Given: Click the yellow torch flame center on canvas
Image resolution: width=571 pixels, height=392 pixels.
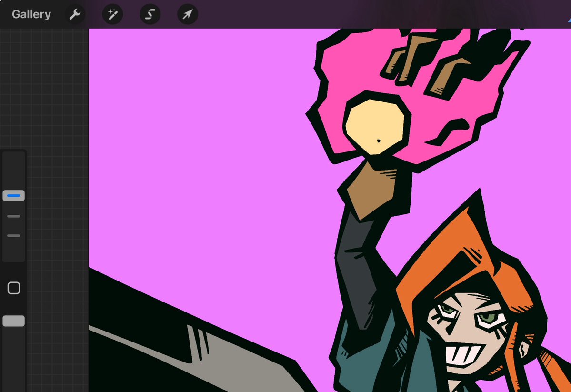Looking at the screenshot, I should point(375,126).
